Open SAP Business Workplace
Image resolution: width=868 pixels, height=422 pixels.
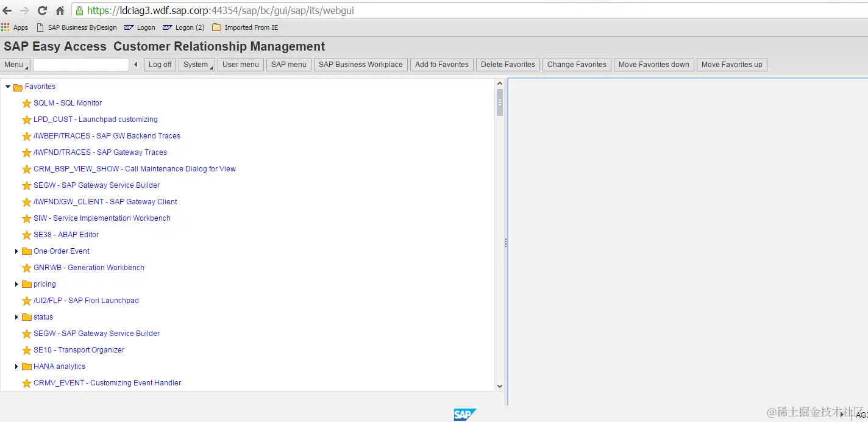click(361, 65)
